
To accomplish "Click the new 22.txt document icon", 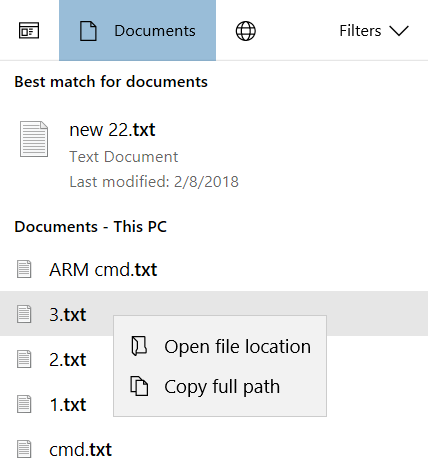I will pyautogui.click(x=34, y=139).
